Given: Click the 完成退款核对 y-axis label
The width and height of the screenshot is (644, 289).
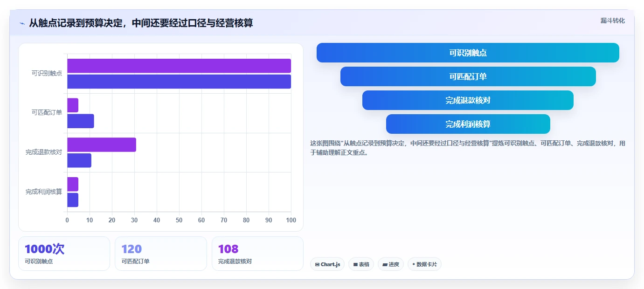Looking at the screenshot, I should [x=44, y=152].
